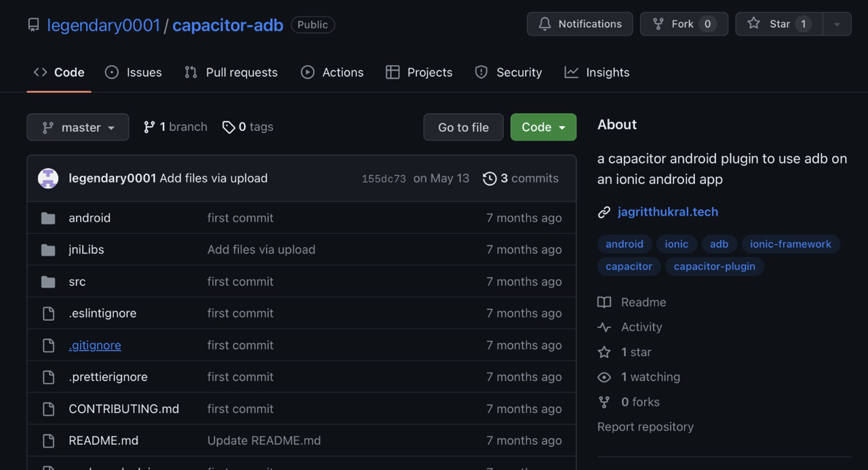Switch to the Code tab
The height and width of the screenshot is (470, 868).
coord(59,73)
